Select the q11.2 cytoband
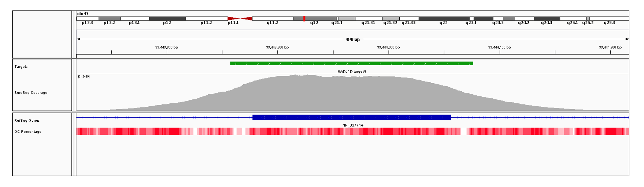Viewport: 644px width, 187px height. click(273, 18)
